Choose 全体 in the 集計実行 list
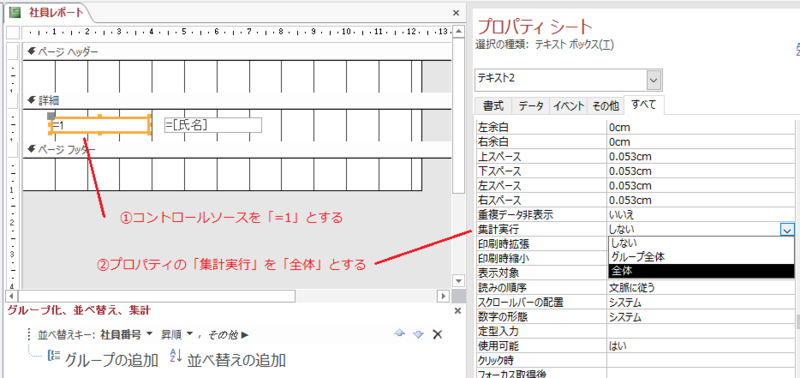The image size is (800, 378). click(x=702, y=271)
